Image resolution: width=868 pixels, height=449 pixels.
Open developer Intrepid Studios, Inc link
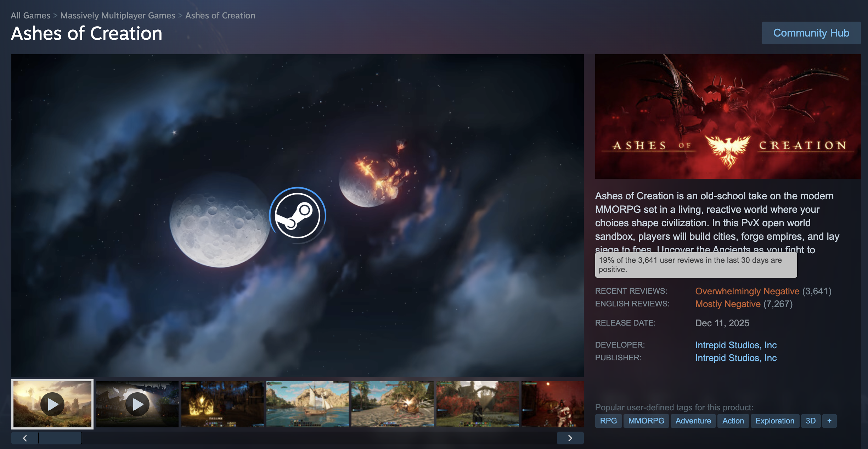[735, 345]
